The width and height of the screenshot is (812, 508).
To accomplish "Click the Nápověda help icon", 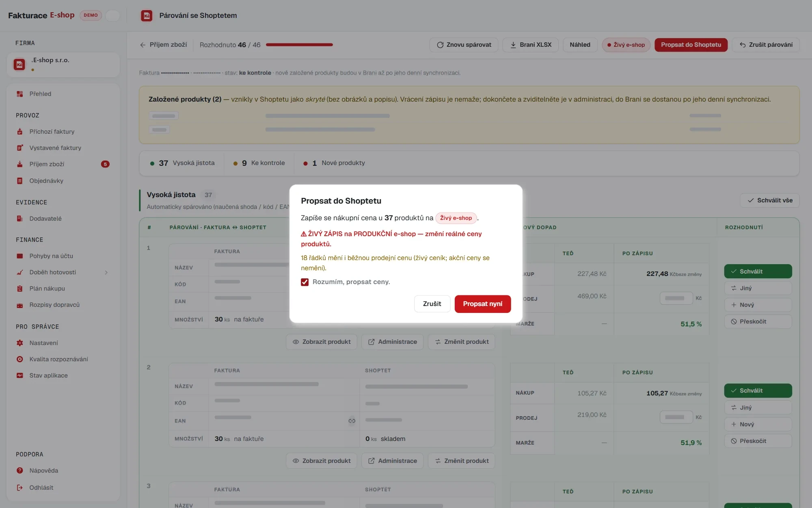I will tap(19, 471).
